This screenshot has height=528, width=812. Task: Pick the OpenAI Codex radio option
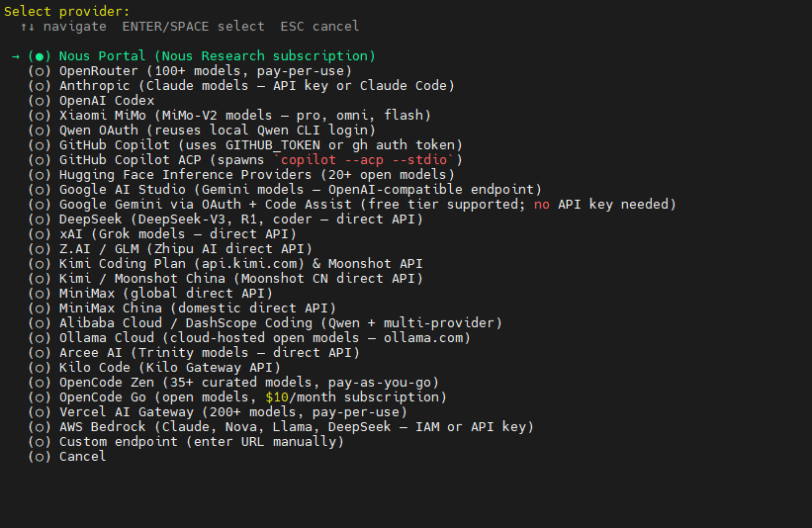40,101
